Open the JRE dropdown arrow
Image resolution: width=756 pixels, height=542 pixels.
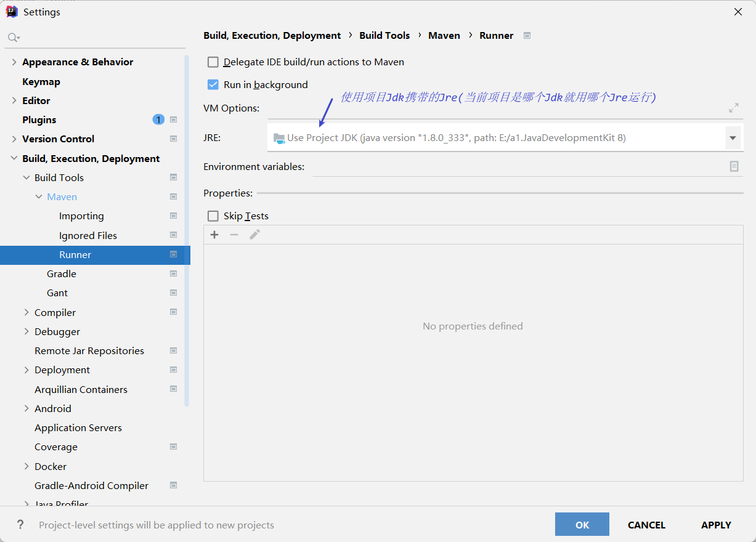[x=733, y=138]
